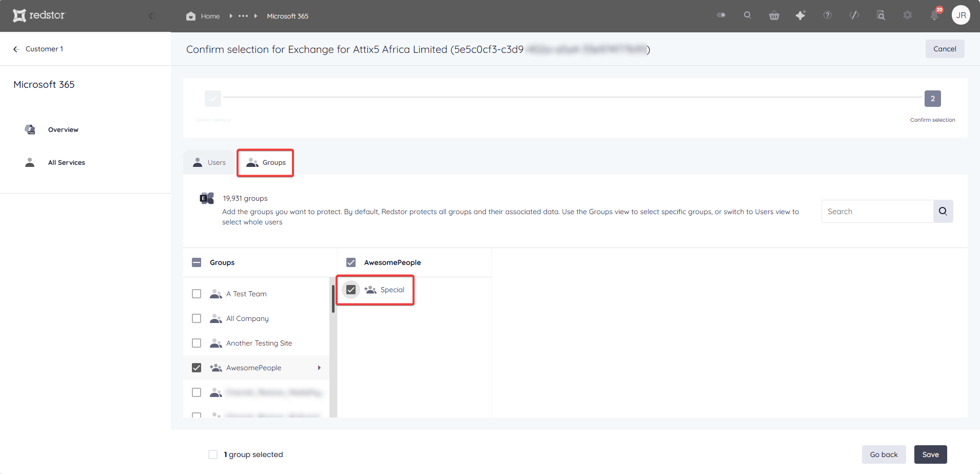
Task: Click the Another Testing Site group icon
Action: pyautogui.click(x=216, y=343)
